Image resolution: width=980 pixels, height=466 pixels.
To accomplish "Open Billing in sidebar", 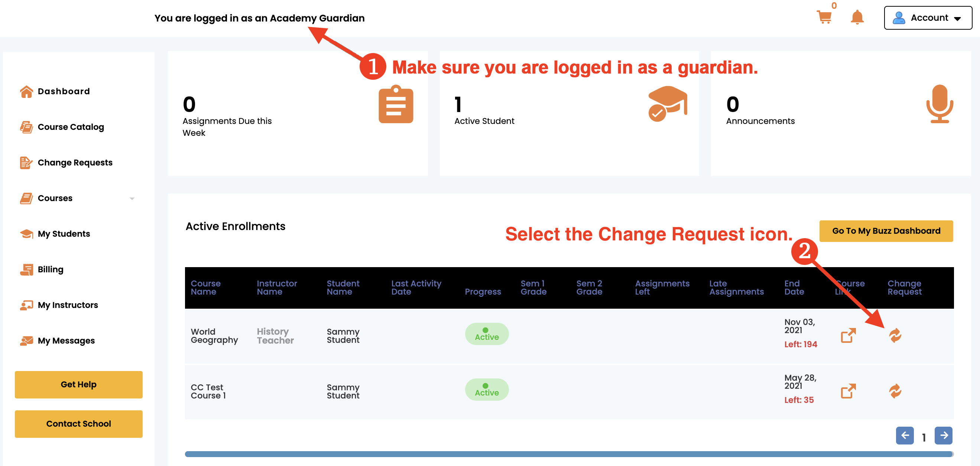I will pos(50,269).
